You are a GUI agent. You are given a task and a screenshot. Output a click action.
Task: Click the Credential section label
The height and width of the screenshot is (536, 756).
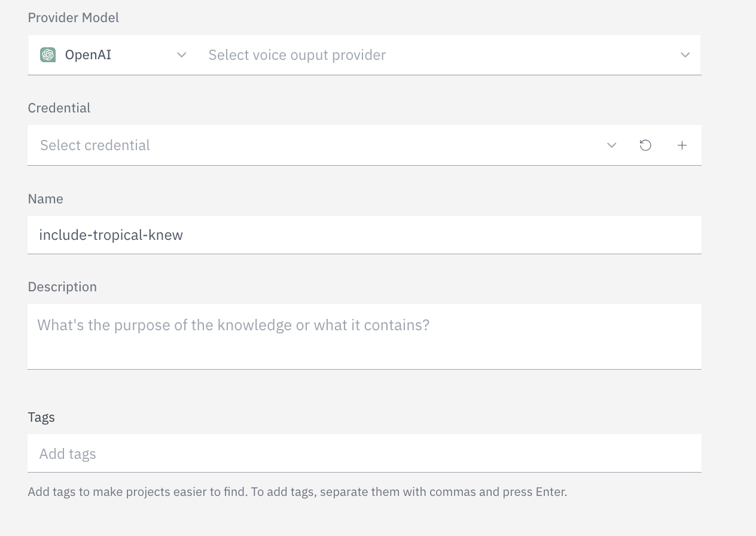(x=59, y=108)
